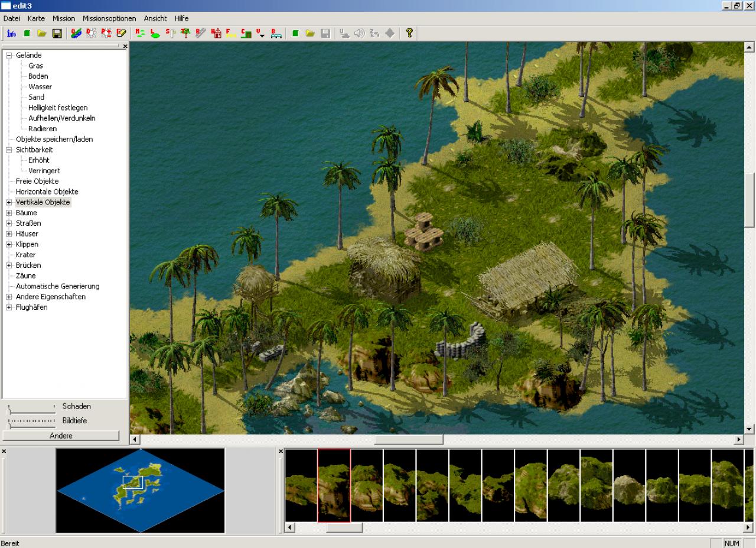Select the R road toolbar icon
The image size is (756, 548).
pos(201,33)
